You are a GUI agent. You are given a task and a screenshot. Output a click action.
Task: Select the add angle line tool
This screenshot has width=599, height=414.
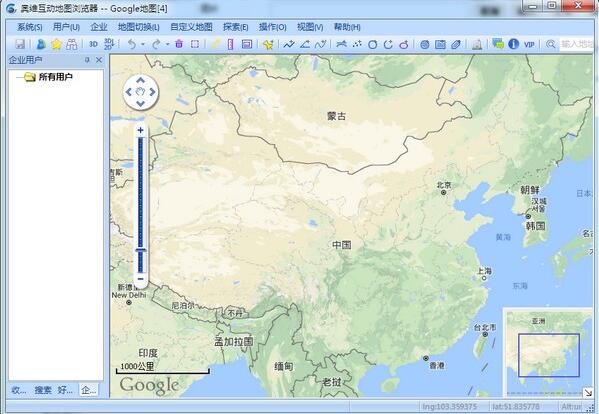pos(305,44)
